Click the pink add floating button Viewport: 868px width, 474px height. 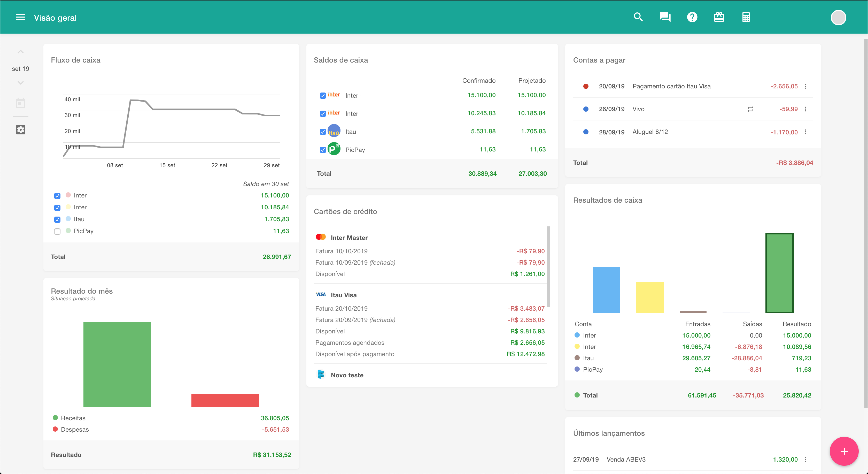844,452
